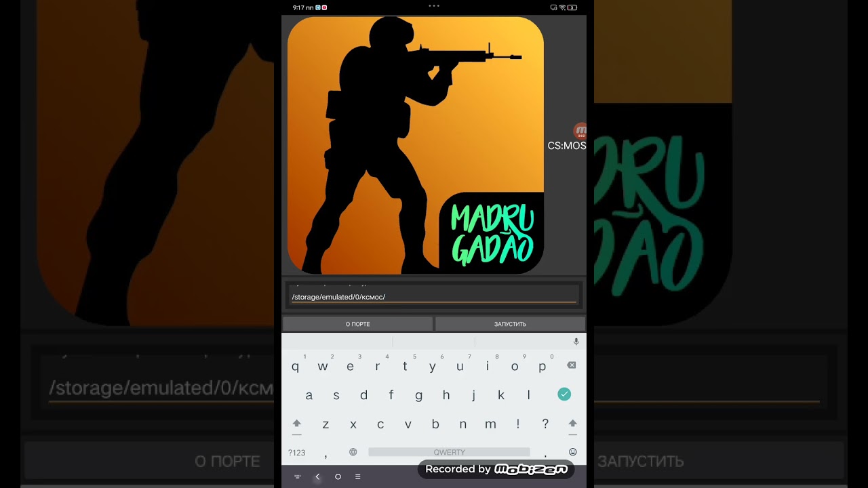The height and width of the screenshot is (488, 868).
Task: Tap the y key
Action: [x=433, y=367]
